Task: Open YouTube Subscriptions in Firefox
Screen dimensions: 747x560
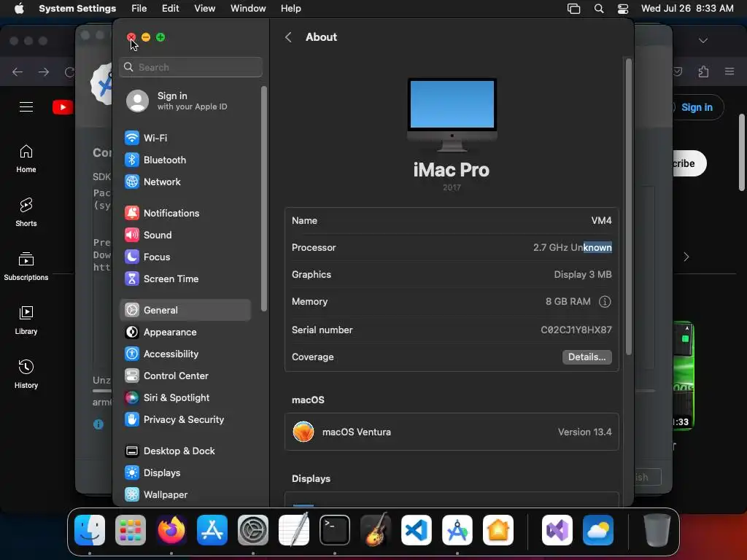Action: (x=26, y=267)
